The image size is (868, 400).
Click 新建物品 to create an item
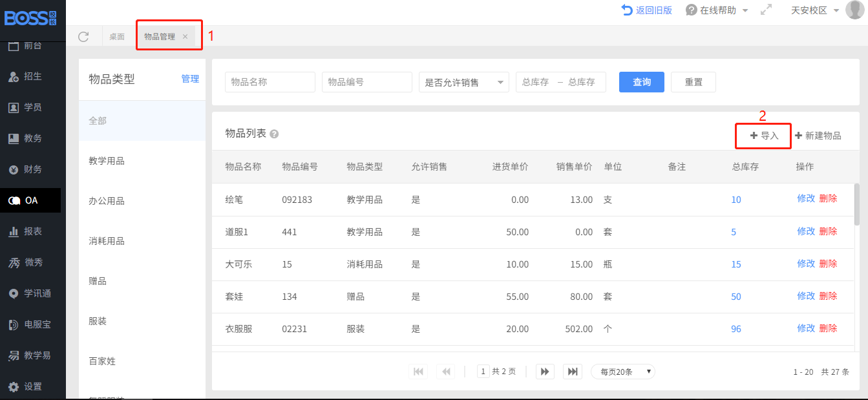click(818, 136)
